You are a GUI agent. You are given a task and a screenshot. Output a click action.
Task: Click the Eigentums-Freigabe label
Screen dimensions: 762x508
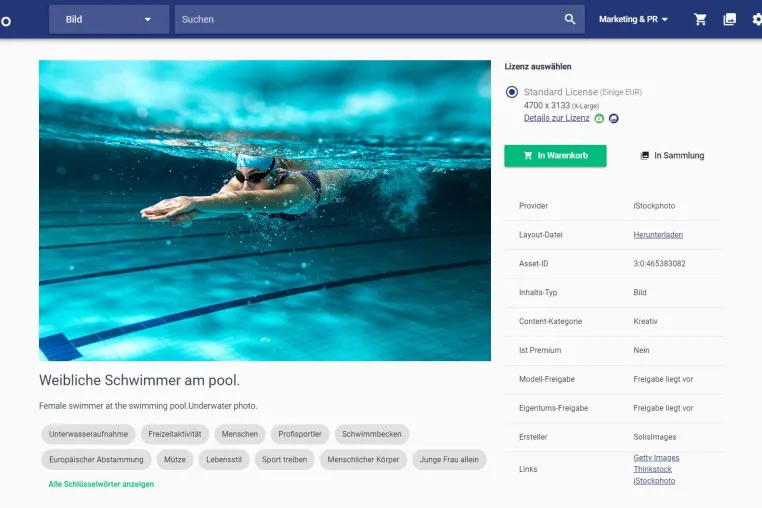click(554, 408)
